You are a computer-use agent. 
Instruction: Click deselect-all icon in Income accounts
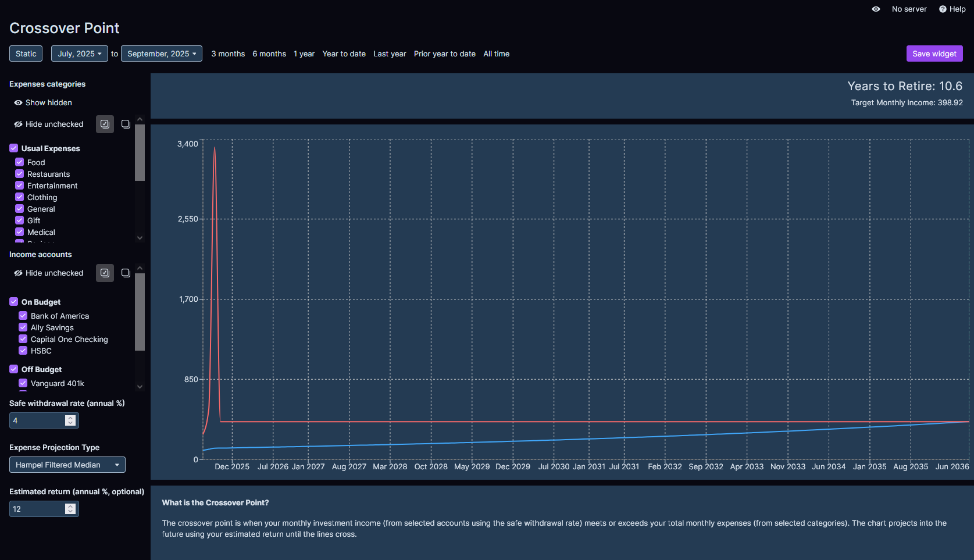pos(126,273)
